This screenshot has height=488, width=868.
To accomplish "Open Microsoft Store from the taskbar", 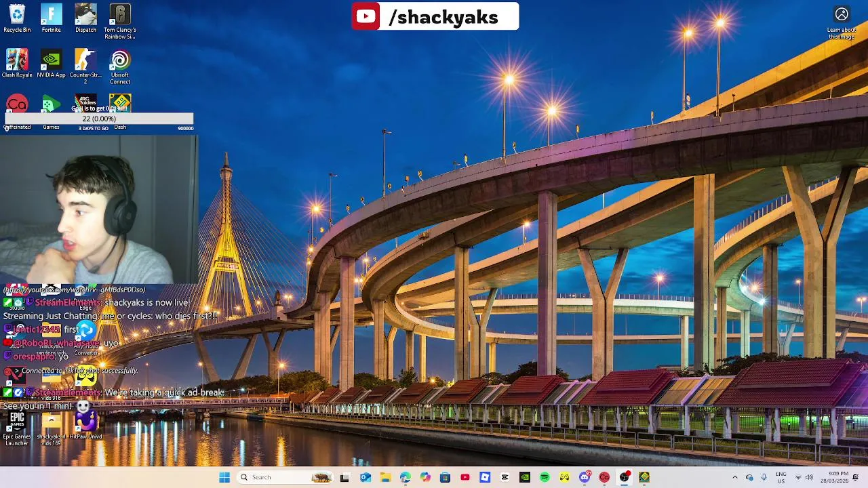I will click(x=445, y=477).
